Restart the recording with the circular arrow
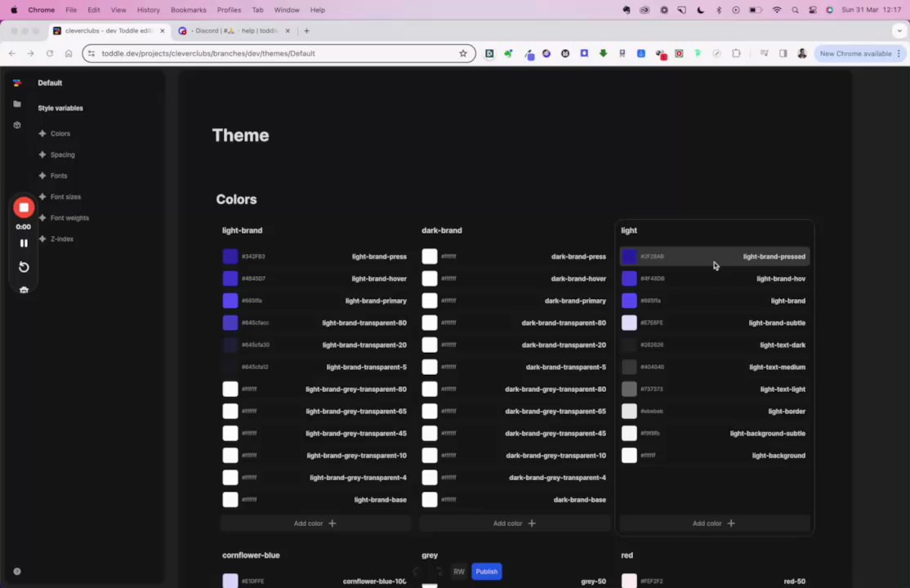The image size is (910, 588). coord(24,267)
